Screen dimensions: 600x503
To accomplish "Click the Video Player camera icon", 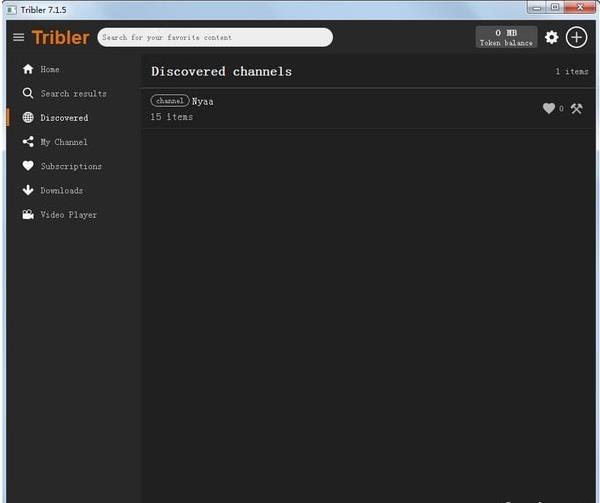I will (x=28, y=215).
